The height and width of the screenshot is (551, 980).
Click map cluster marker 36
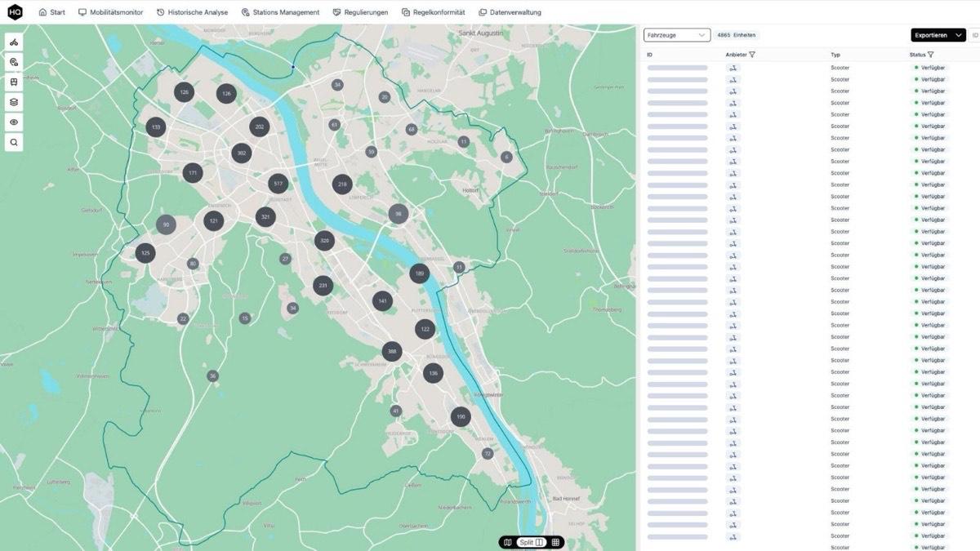(212, 376)
